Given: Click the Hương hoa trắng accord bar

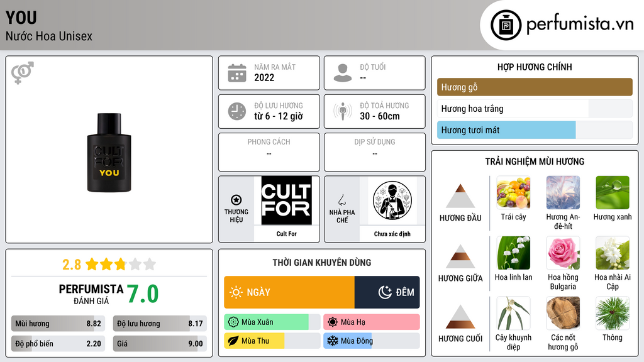Looking at the screenshot, I should tap(535, 108).
